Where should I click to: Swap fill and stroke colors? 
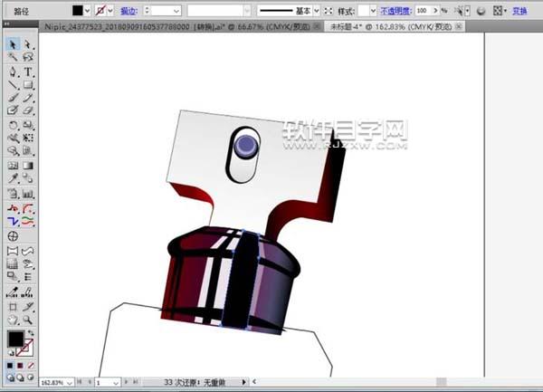pos(32,333)
